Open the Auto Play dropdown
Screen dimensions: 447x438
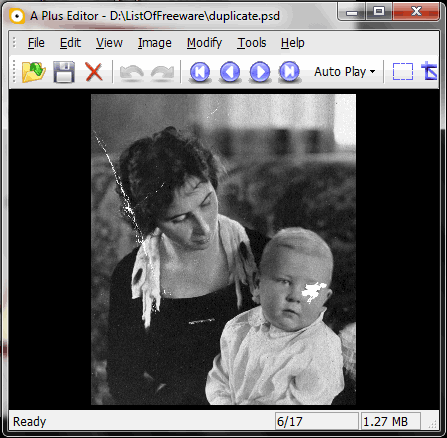point(344,72)
